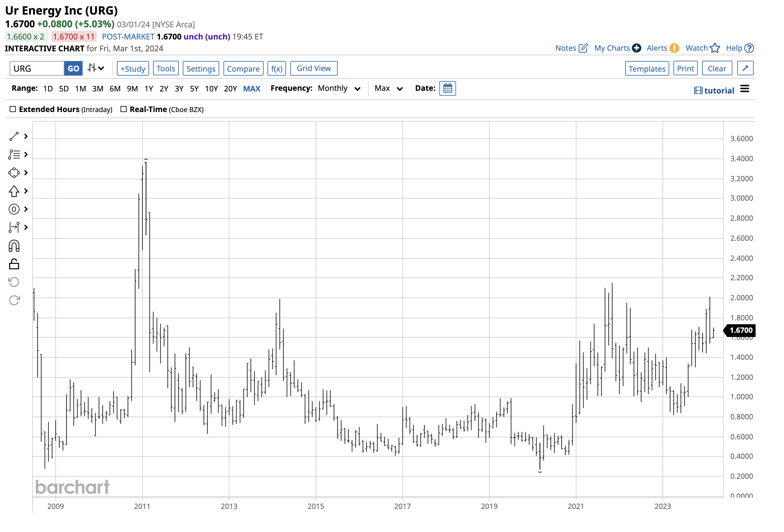The image size is (784, 532).
Task: Expand arrow marker tool options chevron
Action: (26, 191)
